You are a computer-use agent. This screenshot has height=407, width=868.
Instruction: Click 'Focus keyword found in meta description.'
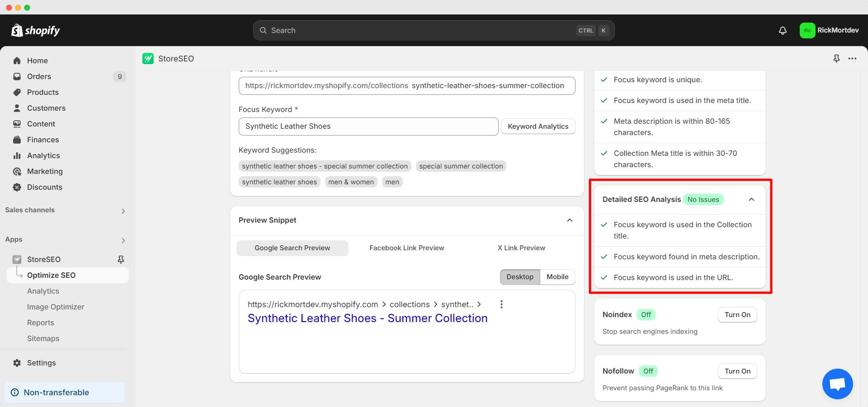[686, 257]
